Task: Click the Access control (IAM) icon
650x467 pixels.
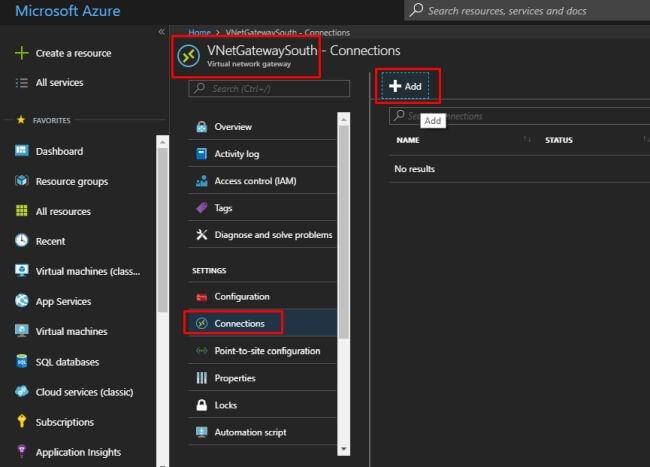Action: [201, 181]
